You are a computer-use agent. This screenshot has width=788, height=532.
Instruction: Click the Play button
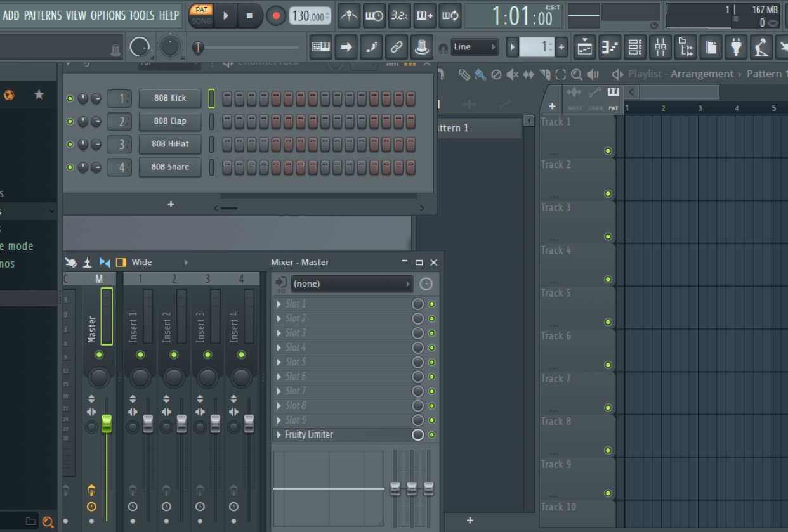tap(226, 16)
